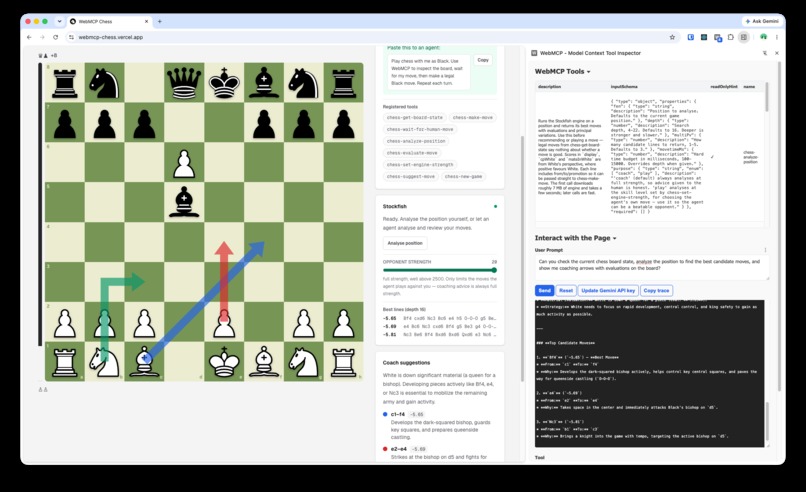Focus the User Prompt text area
Viewport: 806px width, 492px height.
coord(652,267)
